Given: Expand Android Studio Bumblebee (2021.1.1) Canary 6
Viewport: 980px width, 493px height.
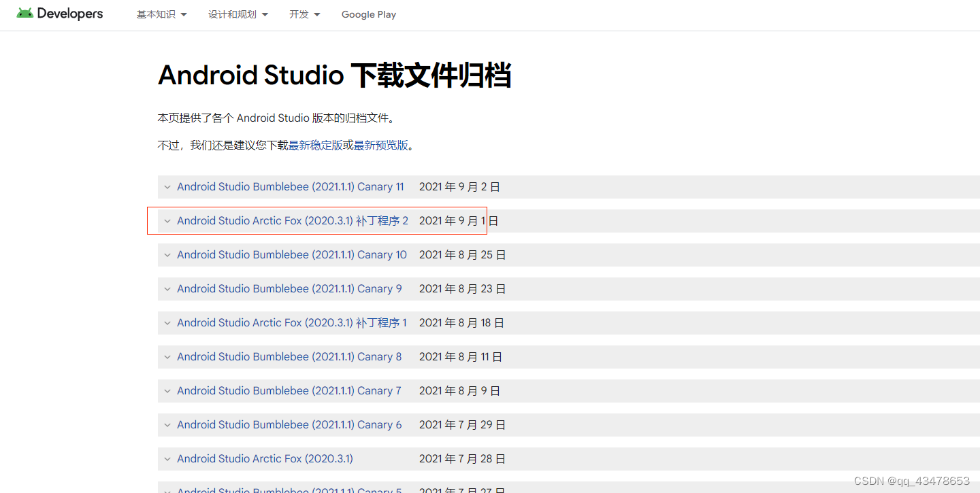Looking at the screenshot, I should [x=167, y=424].
